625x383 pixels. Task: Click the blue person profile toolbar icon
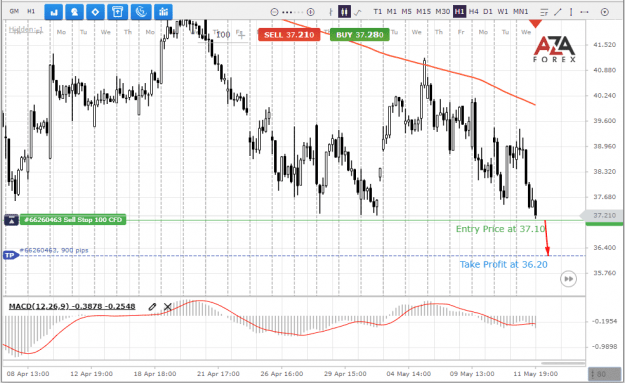pyautogui.click(x=74, y=12)
